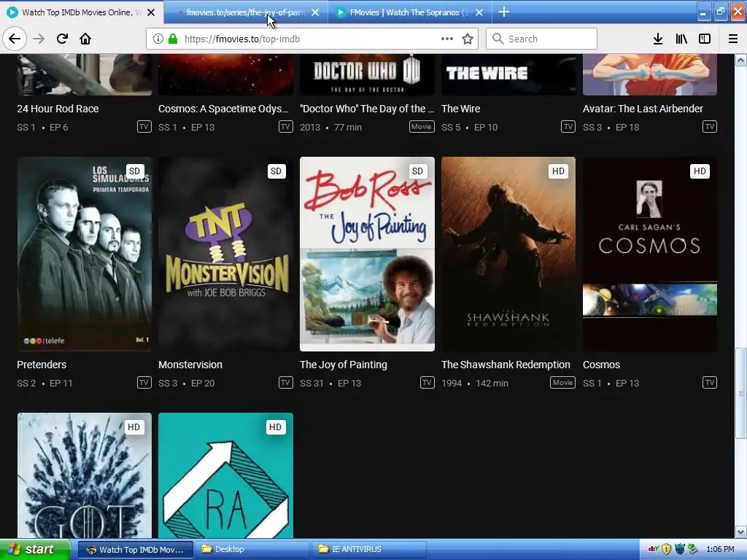
Task: Open Cosmos: A Spacetime Odyssey title link
Action: [x=223, y=109]
